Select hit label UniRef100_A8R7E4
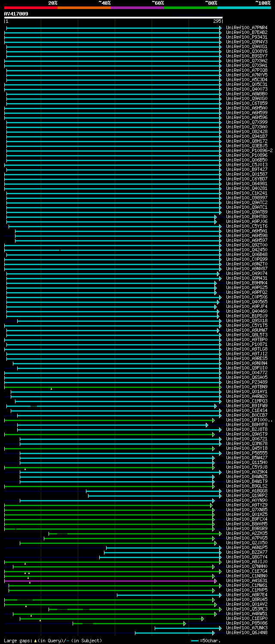The image size is (275, 644). pos(247,595)
